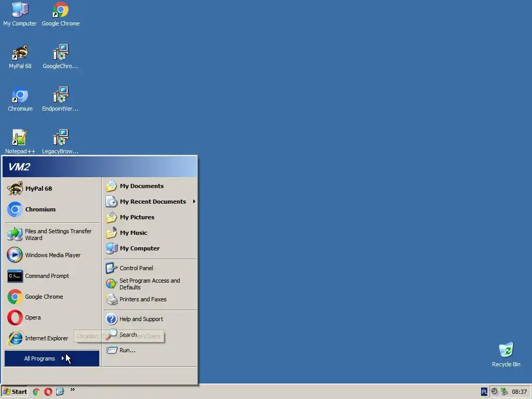This screenshot has width=532, height=399.
Task: Click the taskbar clock showing 08:37
Action: click(519, 392)
